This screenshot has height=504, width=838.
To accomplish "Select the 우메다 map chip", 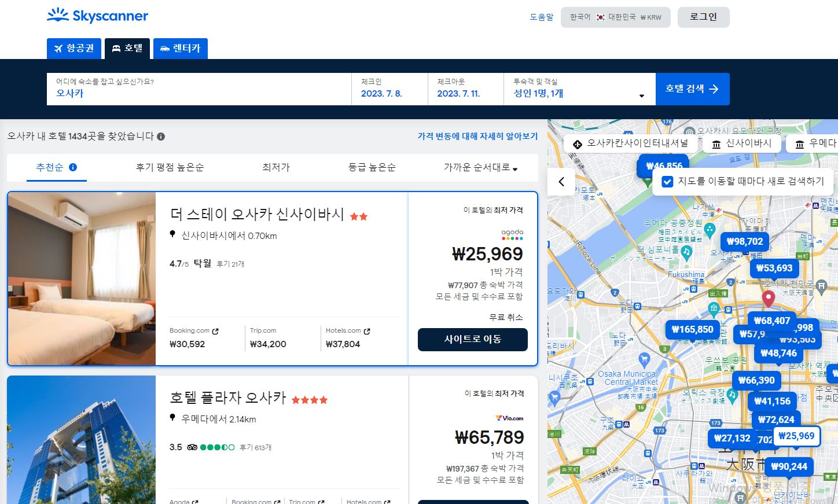I will pyautogui.click(x=813, y=144).
